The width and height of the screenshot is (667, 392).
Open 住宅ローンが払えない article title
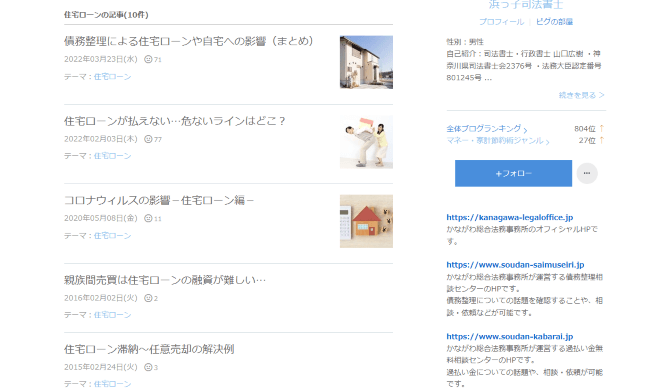pos(174,121)
